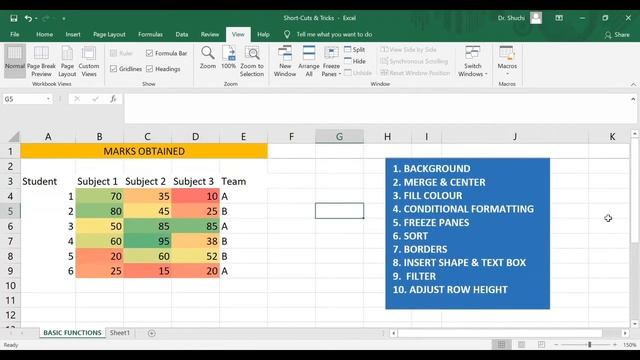Click cell with value 95
Viewport: 640px width, 360px height.
[147, 241]
